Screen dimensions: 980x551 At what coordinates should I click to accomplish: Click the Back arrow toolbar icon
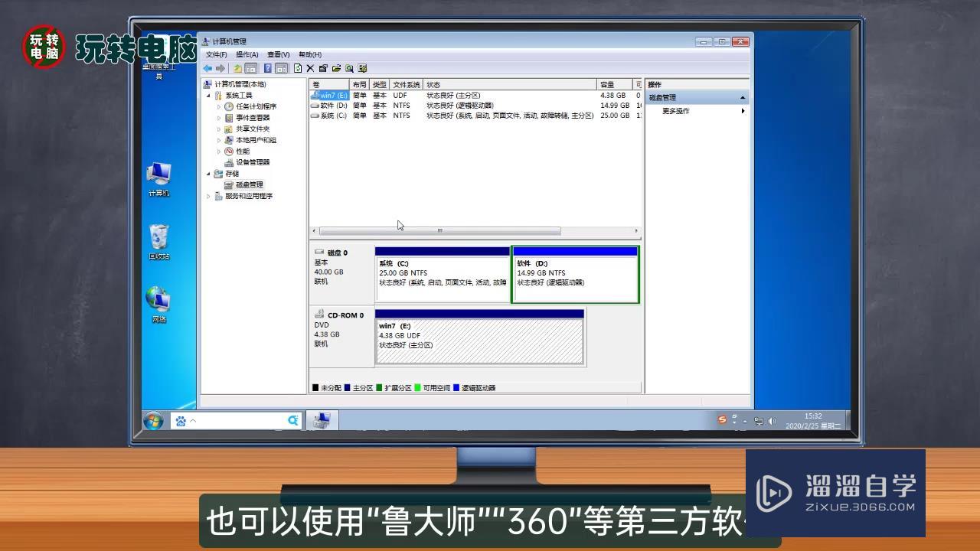(x=207, y=68)
